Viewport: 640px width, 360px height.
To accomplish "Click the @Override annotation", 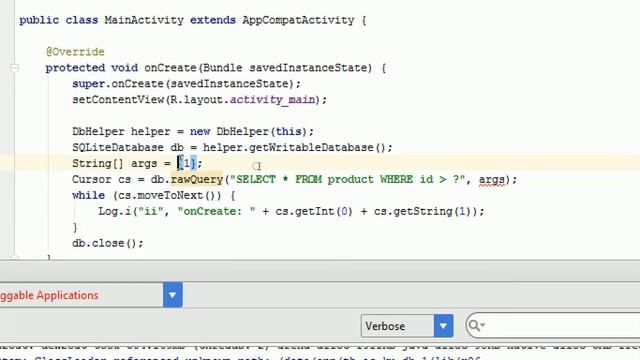I will (x=75, y=52).
